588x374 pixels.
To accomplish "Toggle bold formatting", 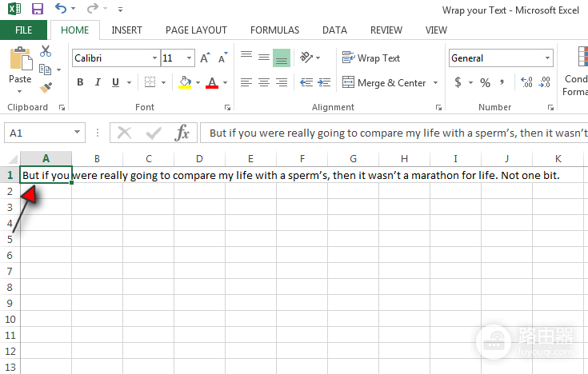I will click(80, 82).
